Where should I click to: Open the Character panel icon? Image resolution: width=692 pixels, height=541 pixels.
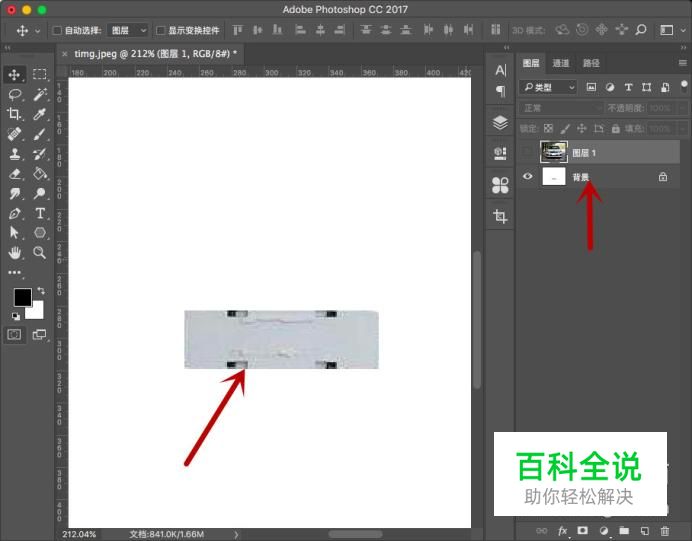[x=500, y=70]
